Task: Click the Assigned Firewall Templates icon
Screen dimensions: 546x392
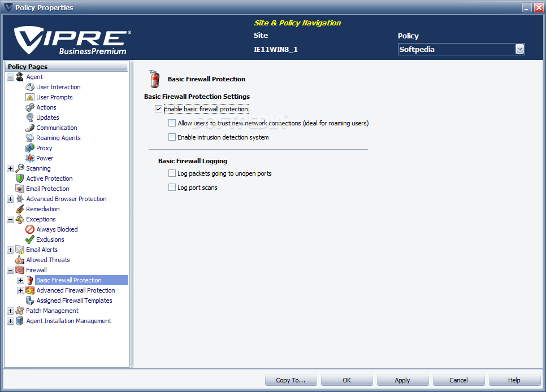Action: pyautogui.click(x=30, y=300)
